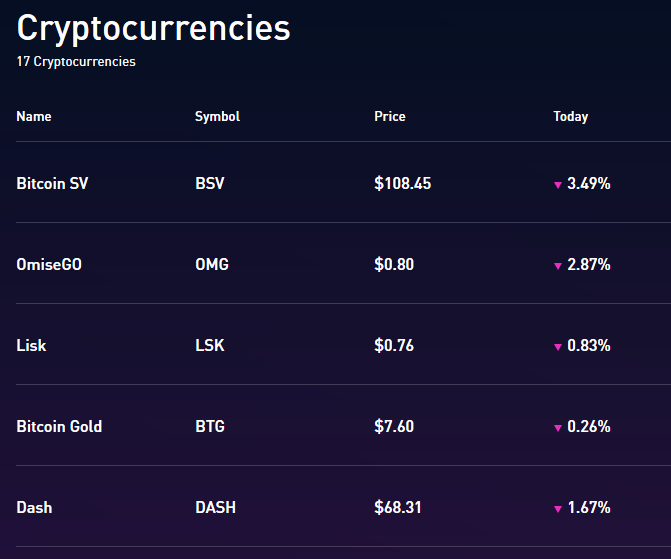Screen dimensions: 671x559
Task: Click the BSV symbol
Action: tap(211, 184)
